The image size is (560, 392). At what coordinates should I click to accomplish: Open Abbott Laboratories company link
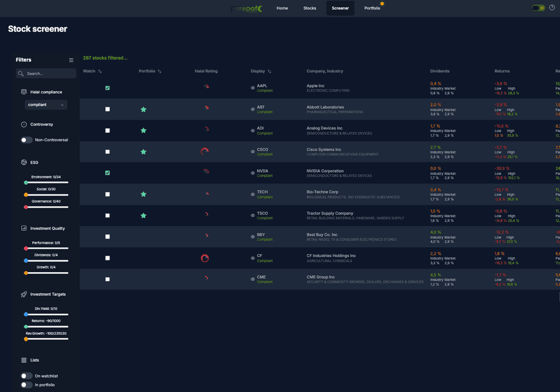[x=325, y=107]
